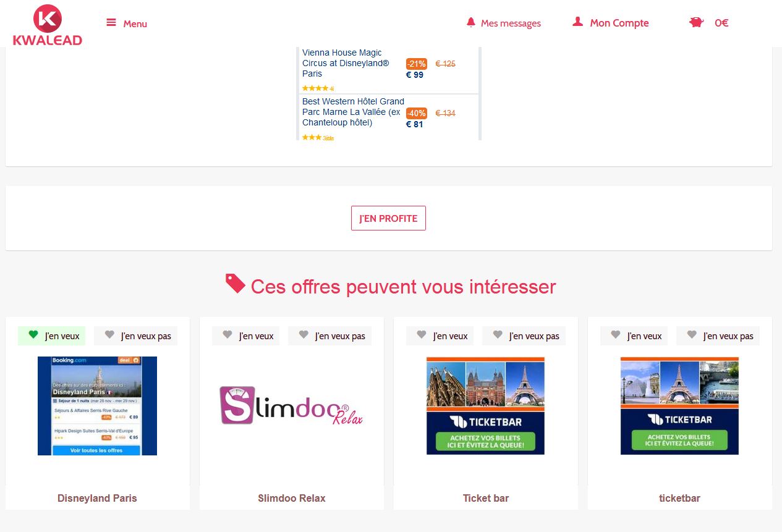Click the € 99 price
This screenshot has width=782, height=532.
click(415, 75)
